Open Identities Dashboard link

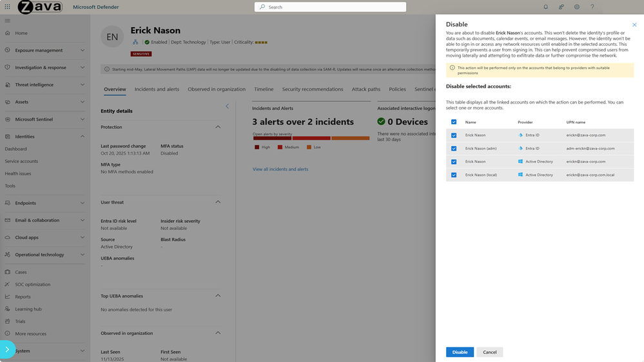(x=15, y=149)
